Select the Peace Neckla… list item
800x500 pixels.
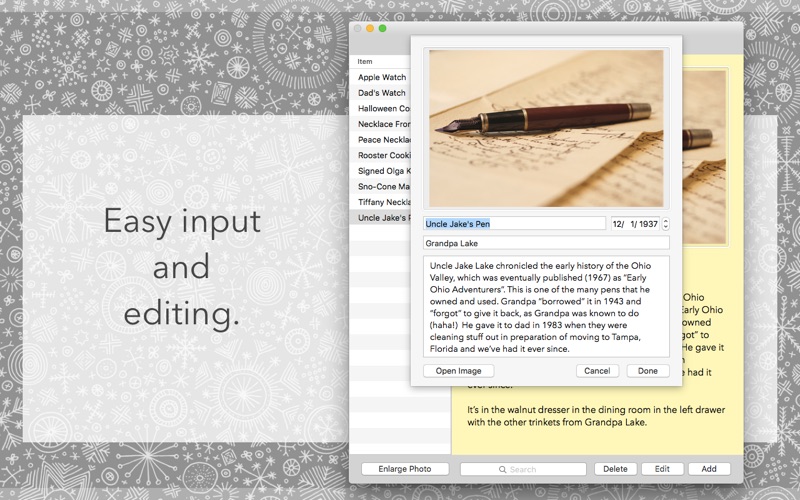[x=380, y=139]
